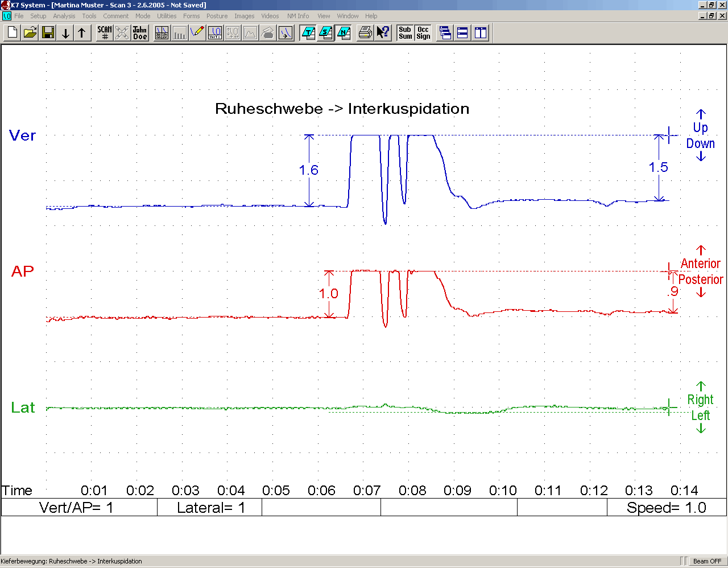This screenshot has height=568, width=728.
Task: Click the New file icon
Action: coord(13,33)
